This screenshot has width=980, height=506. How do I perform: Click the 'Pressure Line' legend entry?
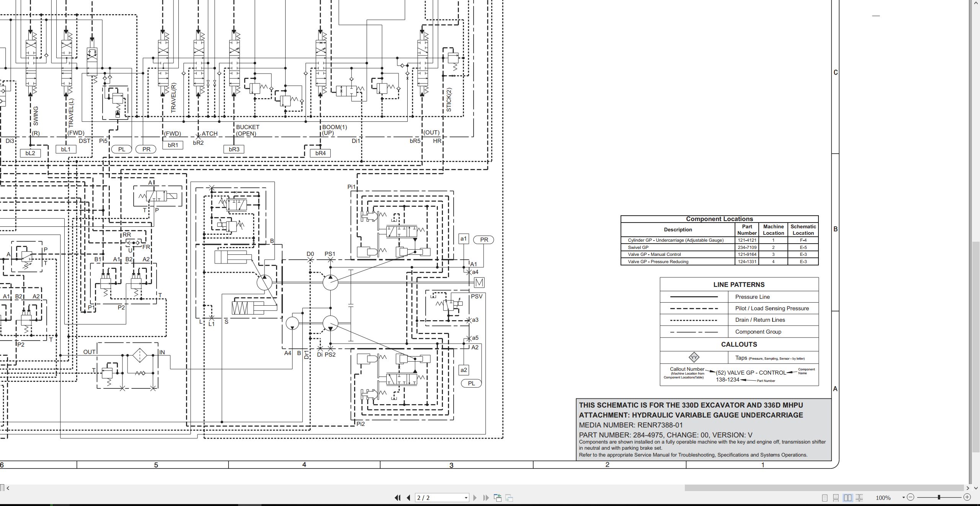752,297
